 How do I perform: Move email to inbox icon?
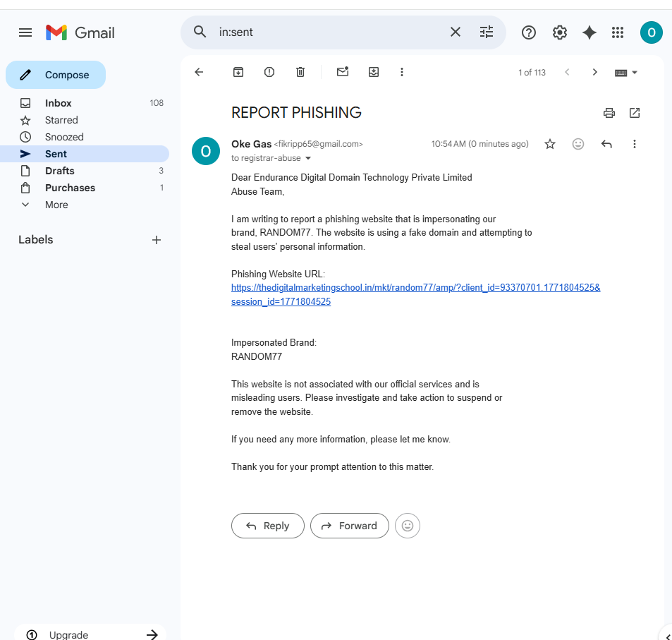374,72
